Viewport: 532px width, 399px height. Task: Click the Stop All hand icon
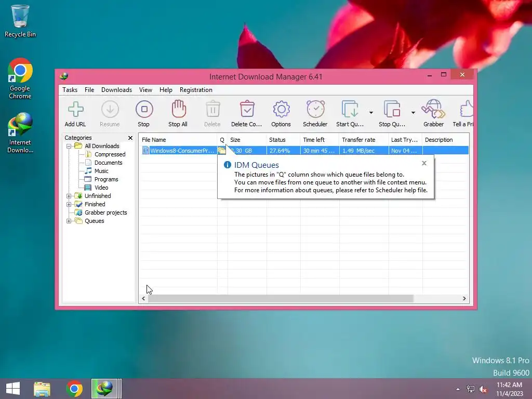[179, 109]
